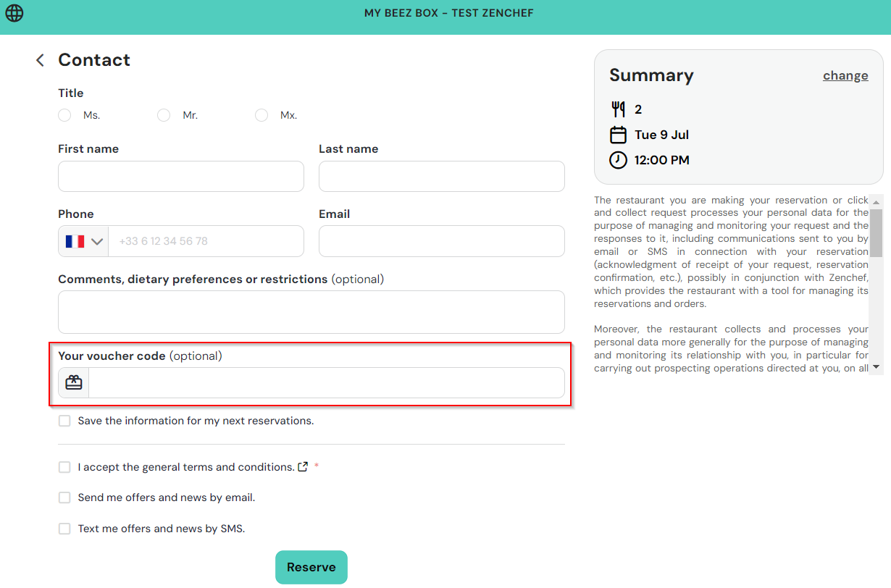Click the fork and knife guests icon
Viewport: 891px width, 588px height.
[618, 109]
